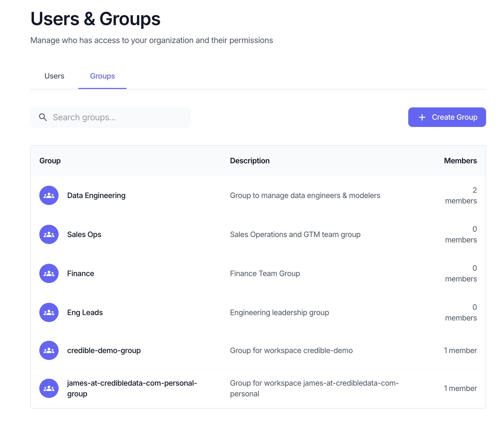Click the Users & Groups page heading
The width and height of the screenshot is (504, 426).
tap(96, 19)
